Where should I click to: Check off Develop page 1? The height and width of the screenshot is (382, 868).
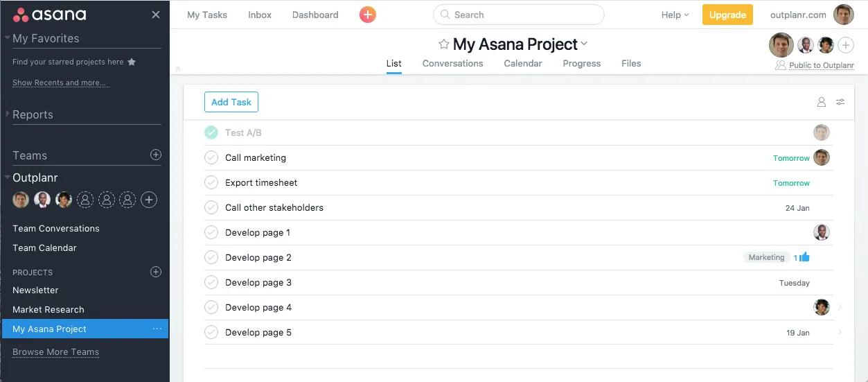(x=211, y=232)
